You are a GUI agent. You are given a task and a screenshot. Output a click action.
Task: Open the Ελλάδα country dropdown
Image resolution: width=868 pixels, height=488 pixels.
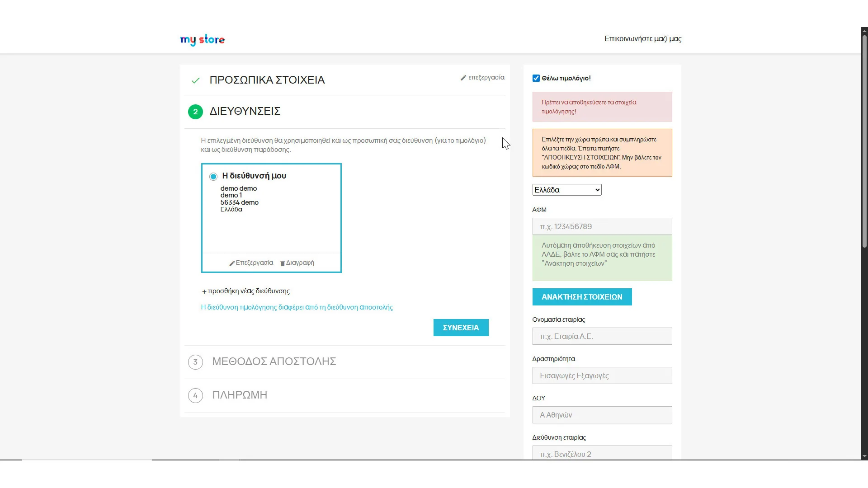tap(566, 190)
